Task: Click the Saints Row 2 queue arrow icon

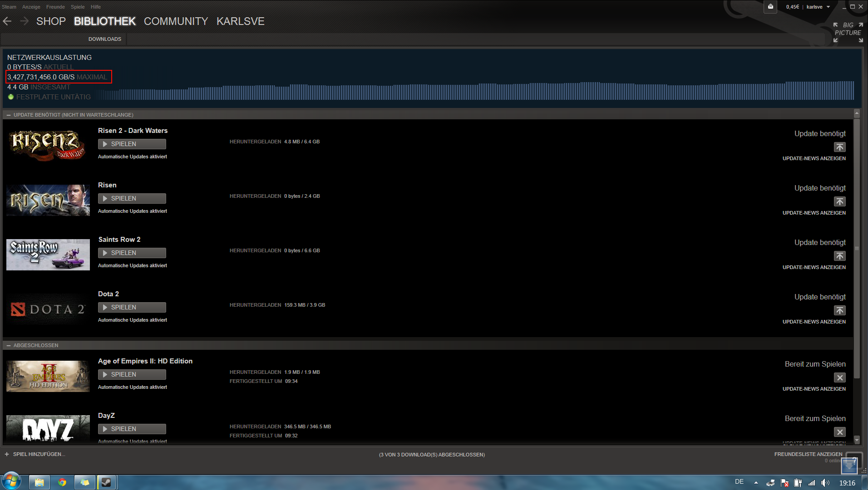Action: (839, 256)
